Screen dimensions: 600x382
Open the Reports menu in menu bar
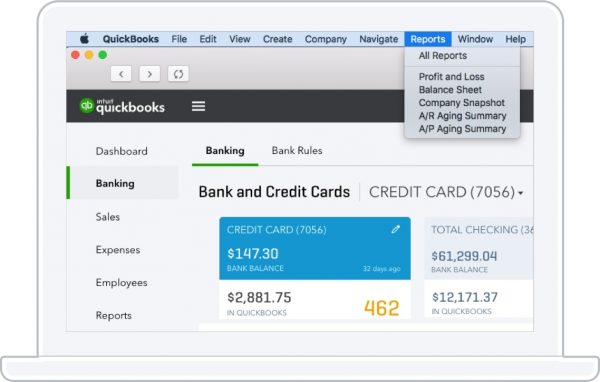428,39
